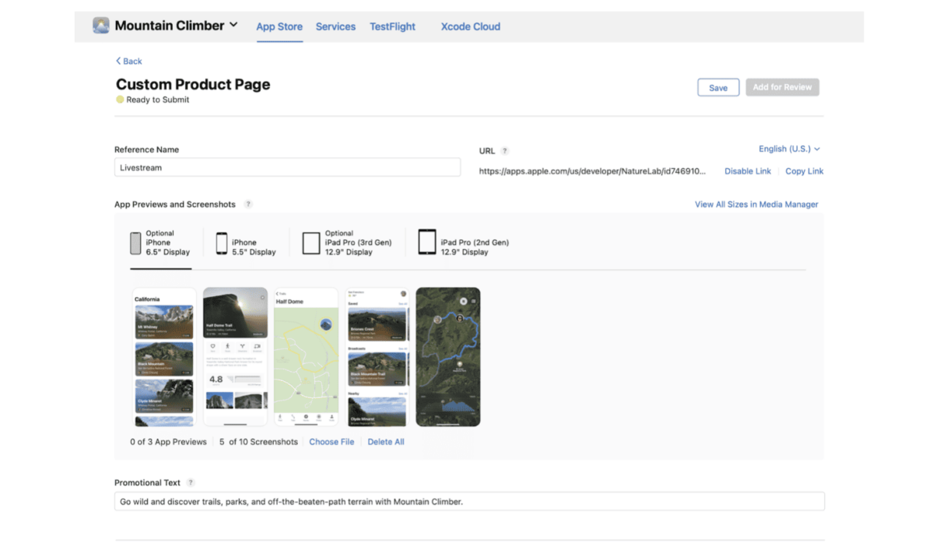
Task: Choose File to upload a screenshot
Action: tap(331, 441)
